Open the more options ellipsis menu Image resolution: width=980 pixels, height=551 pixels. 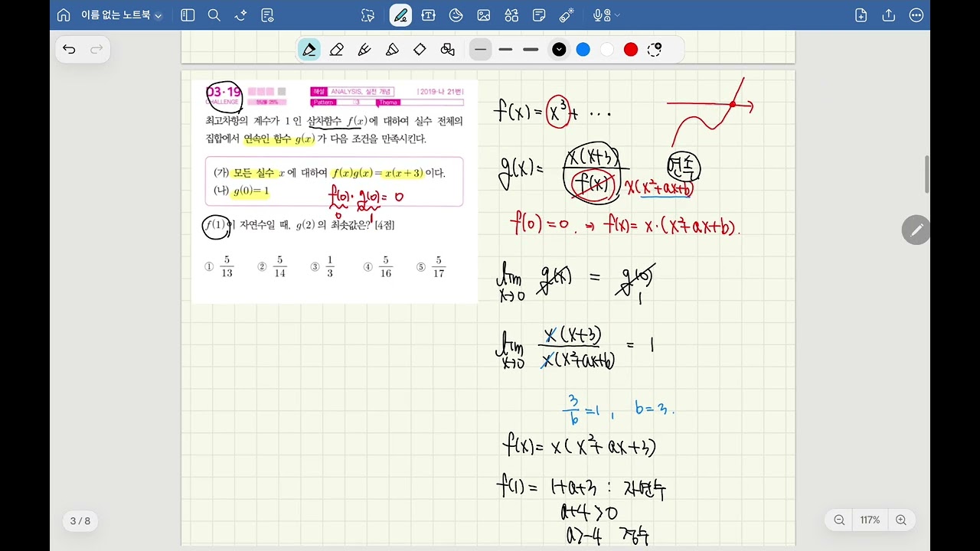[x=916, y=15]
